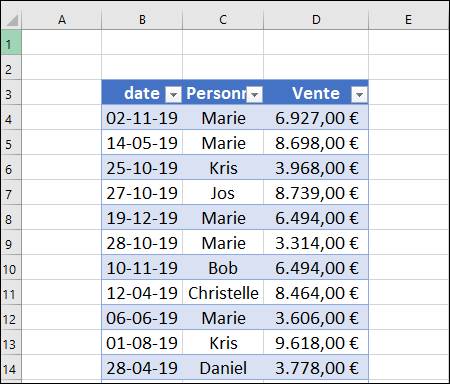Viewport: 450px width, 384px height.
Task: Click the Select All corner triangle
Action: [12, 20]
